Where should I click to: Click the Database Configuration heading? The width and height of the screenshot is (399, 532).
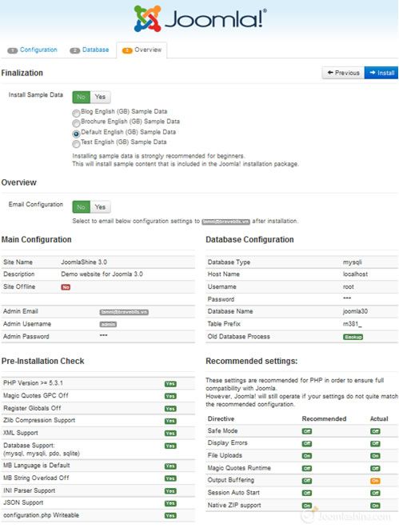tap(249, 239)
